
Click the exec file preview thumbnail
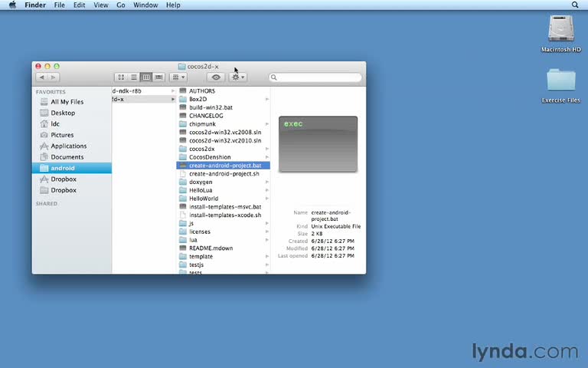(x=318, y=144)
